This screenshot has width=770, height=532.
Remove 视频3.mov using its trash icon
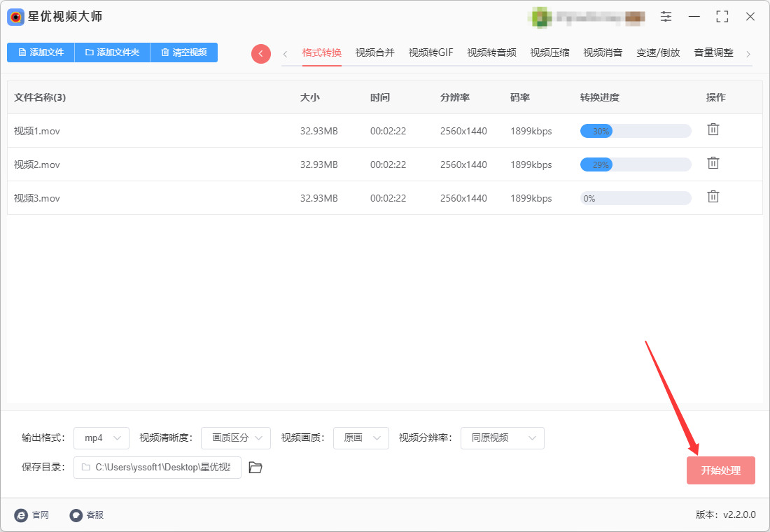tap(713, 197)
